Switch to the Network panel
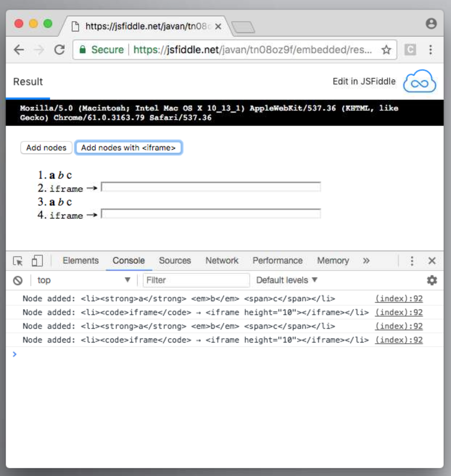Image resolution: width=451 pixels, height=476 pixels. pos(222,261)
